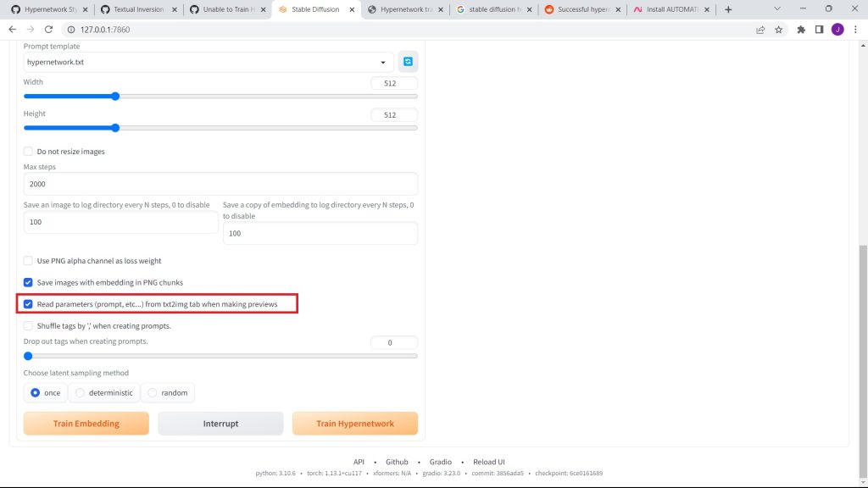Uncheck Read parameters from txt2img tab option

(28, 304)
